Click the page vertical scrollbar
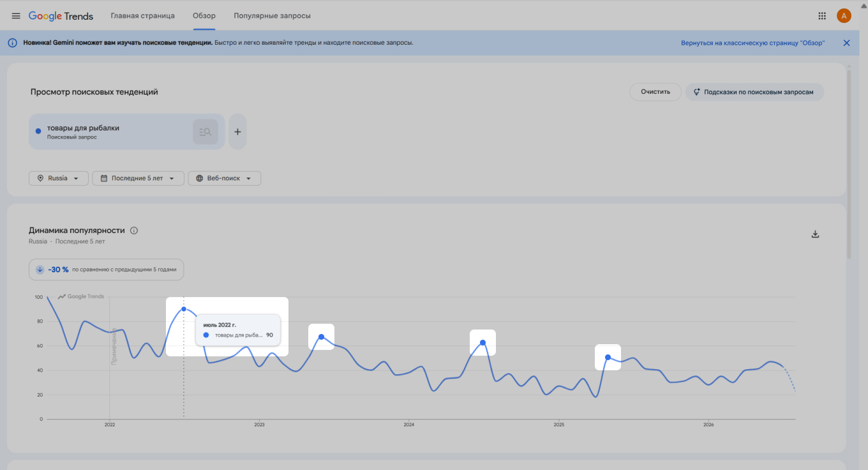868x470 pixels. click(x=848, y=163)
